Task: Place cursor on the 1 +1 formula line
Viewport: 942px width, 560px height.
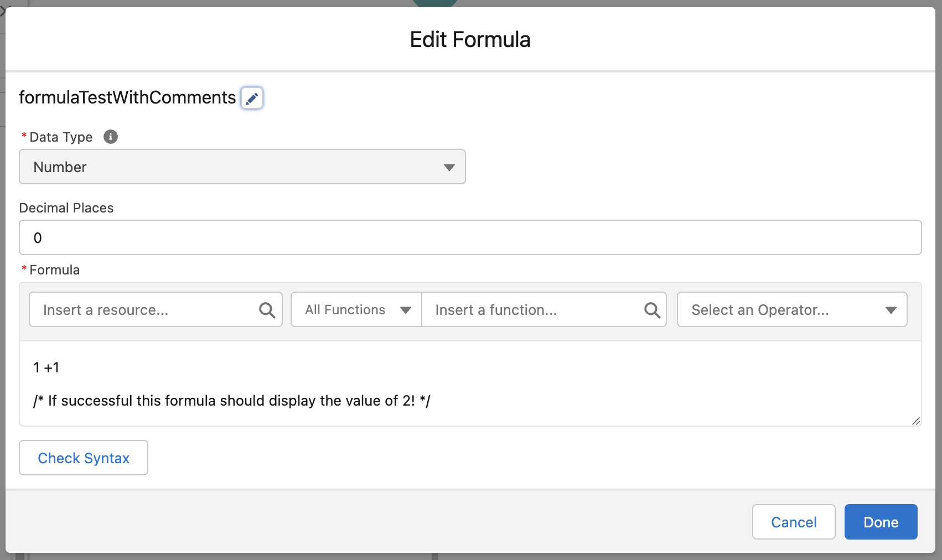Action: [46, 367]
